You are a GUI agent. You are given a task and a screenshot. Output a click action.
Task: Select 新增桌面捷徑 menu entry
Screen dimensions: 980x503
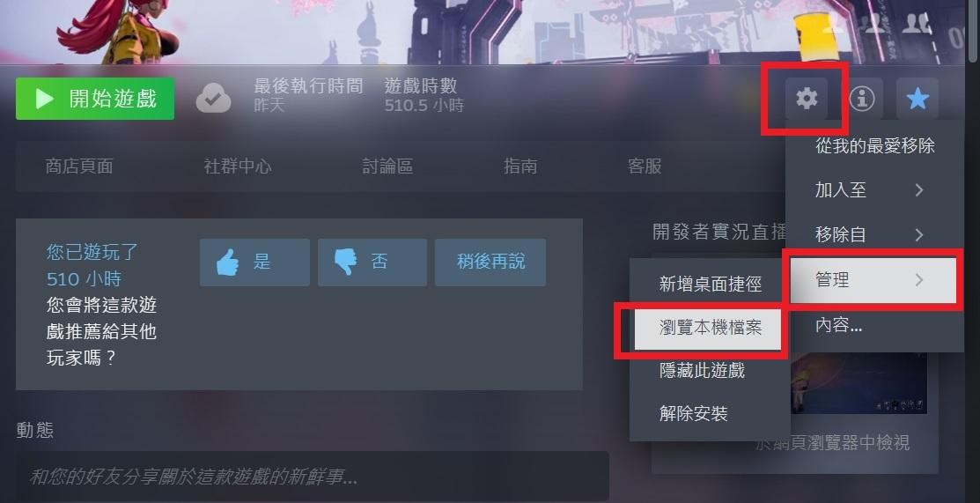coord(709,284)
